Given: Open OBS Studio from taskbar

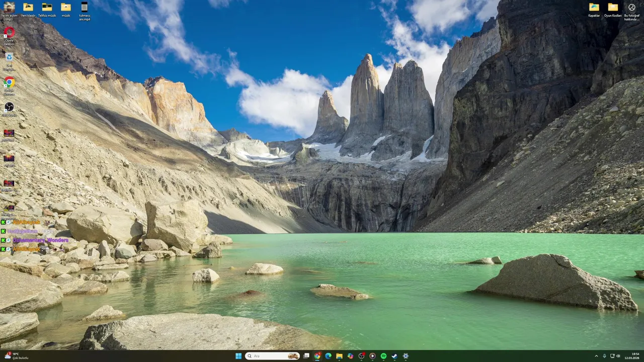Looking at the screenshot, I should click(361, 356).
